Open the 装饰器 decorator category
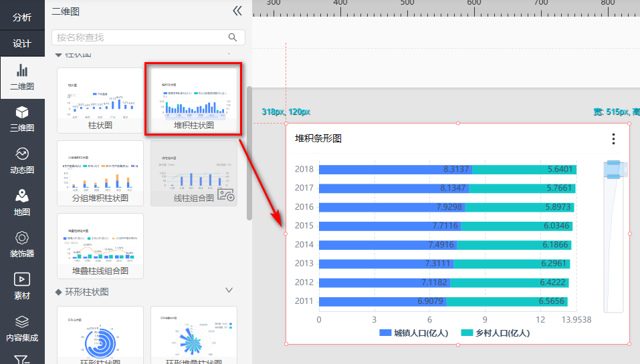This screenshot has height=364, width=640. click(22, 244)
